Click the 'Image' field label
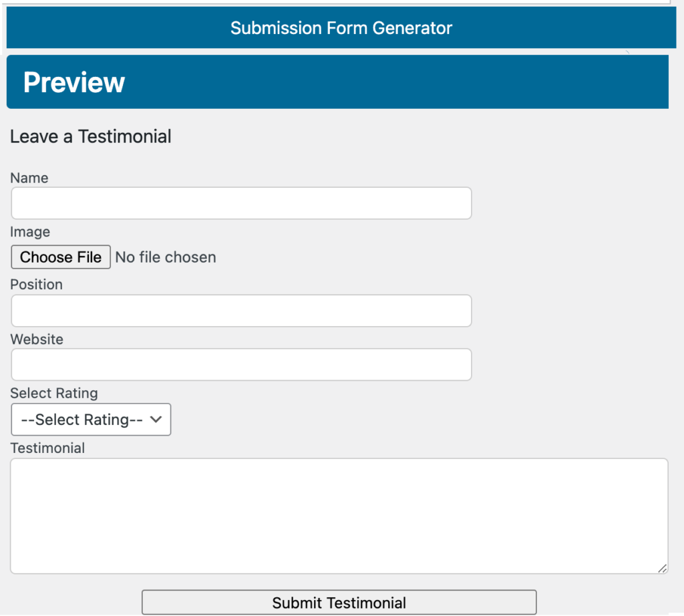The width and height of the screenshot is (684, 616). coord(30,232)
